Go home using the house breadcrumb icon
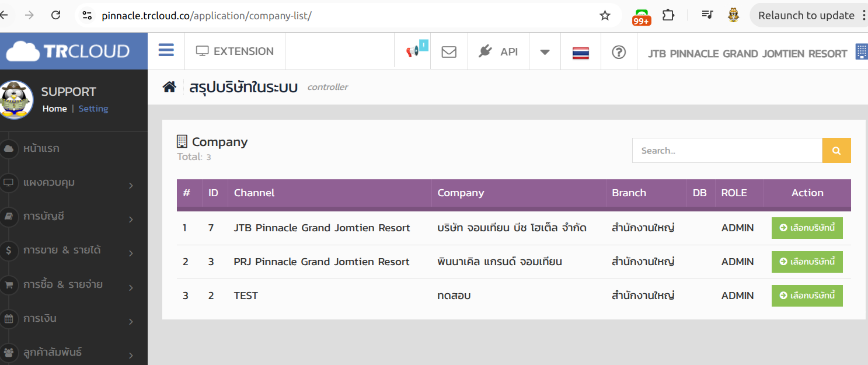The height and width of the screenshot is (365, 868). pyautogui.click(x=169, y=87)
